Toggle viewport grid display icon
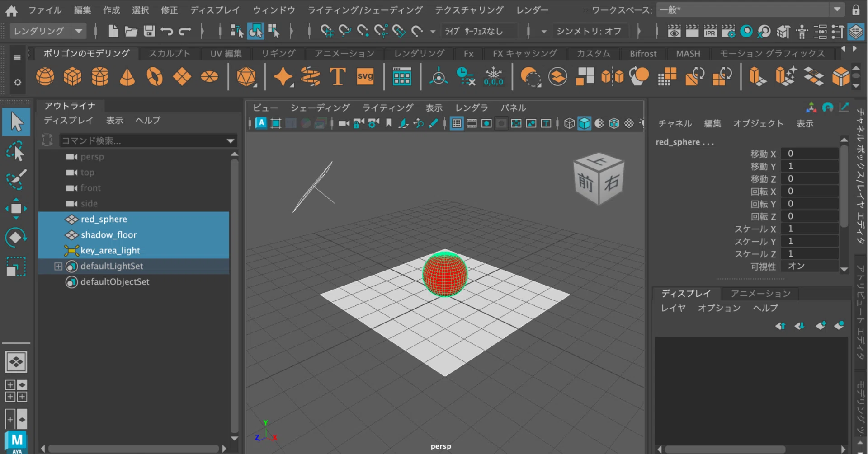Viewport: 868px width, 454px height. (457, 123)
